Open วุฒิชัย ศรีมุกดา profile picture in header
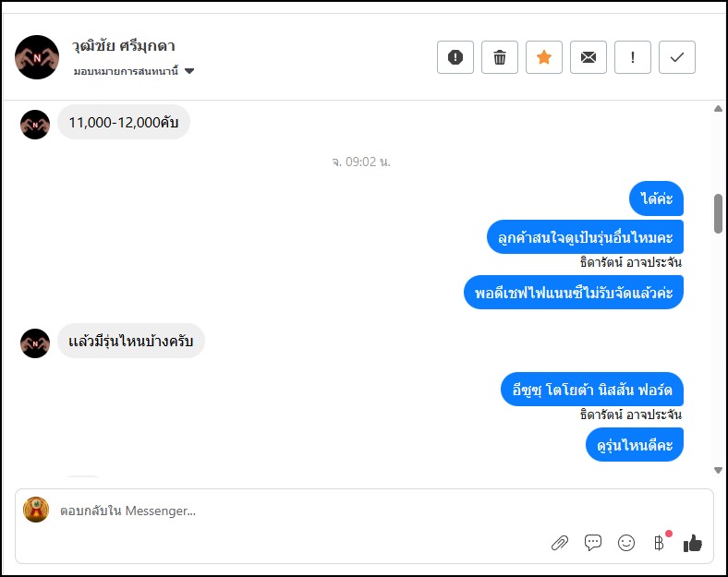The height and width of the screenshot is (577, 728). click(x=37, y=57)
